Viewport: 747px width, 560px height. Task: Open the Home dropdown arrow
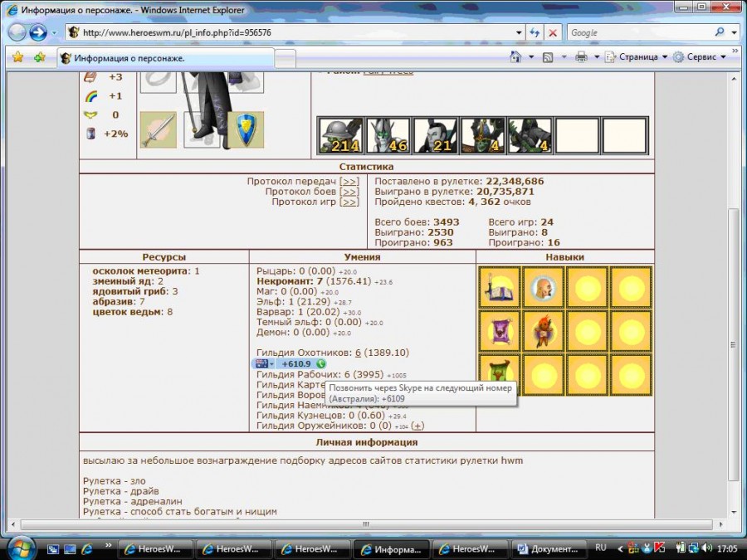pyautogui.click(x=530, y=57)
